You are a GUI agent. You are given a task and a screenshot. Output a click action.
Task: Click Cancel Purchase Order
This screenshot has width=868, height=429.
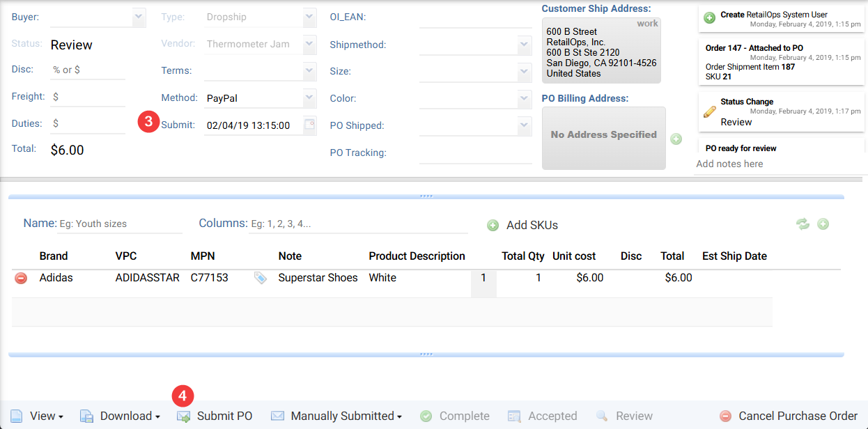789,416
